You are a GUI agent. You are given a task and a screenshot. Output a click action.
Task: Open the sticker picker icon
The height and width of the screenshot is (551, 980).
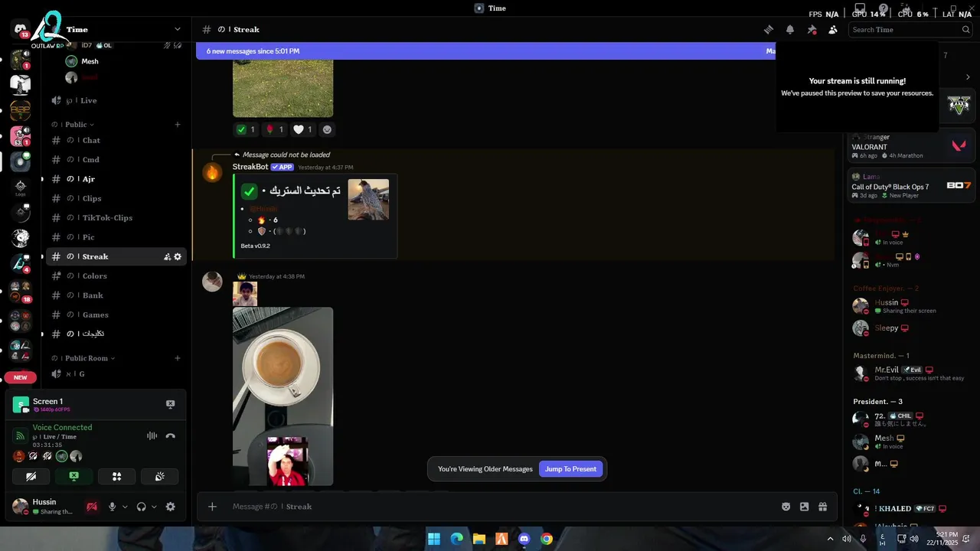804,507
